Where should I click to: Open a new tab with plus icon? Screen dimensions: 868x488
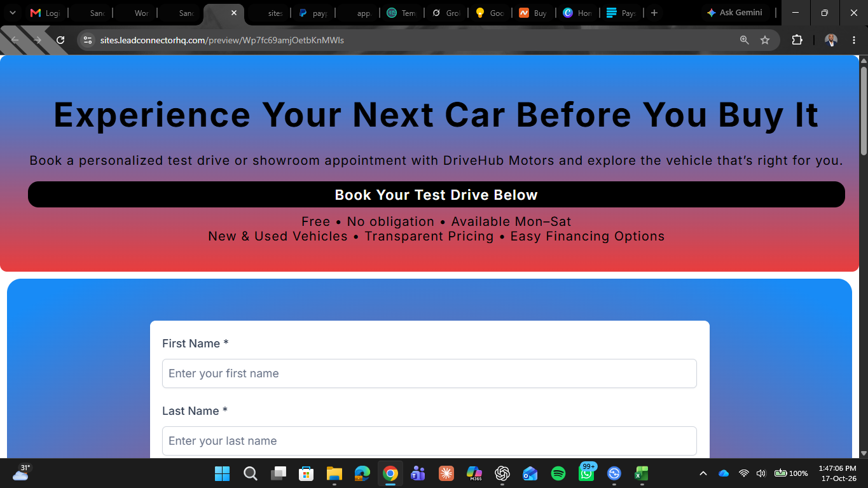point(654,13)
